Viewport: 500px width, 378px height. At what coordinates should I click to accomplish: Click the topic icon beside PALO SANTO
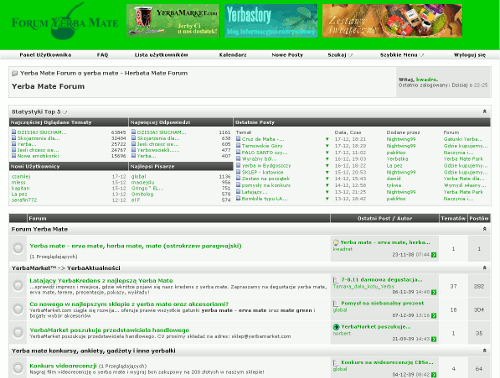pyautogui.click(x=238, y=152)
